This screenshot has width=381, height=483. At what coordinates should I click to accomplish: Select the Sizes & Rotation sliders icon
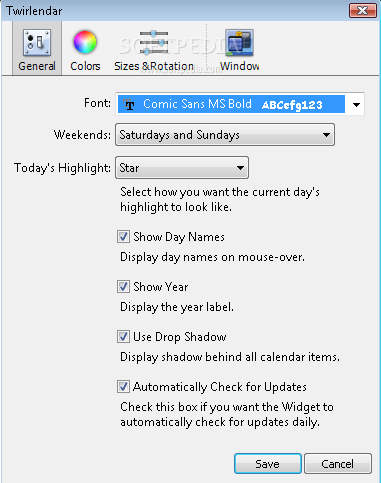click(x=154, y=43)
